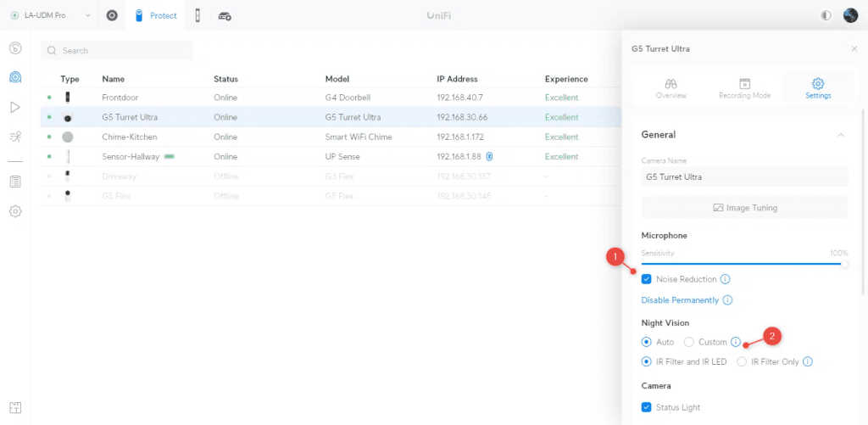868x425 pixels.
Task: Open the Connect car icon in top bar
Action: coord(225,15)
